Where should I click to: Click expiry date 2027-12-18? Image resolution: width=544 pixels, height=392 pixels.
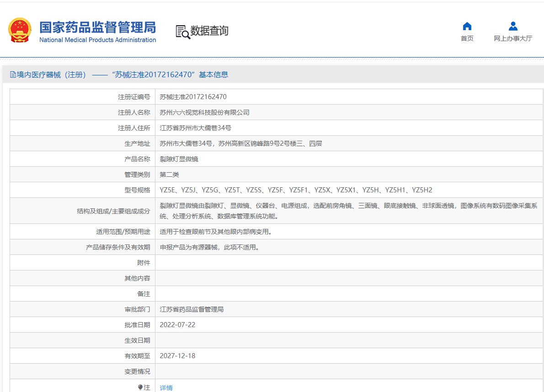coord(177,356)
